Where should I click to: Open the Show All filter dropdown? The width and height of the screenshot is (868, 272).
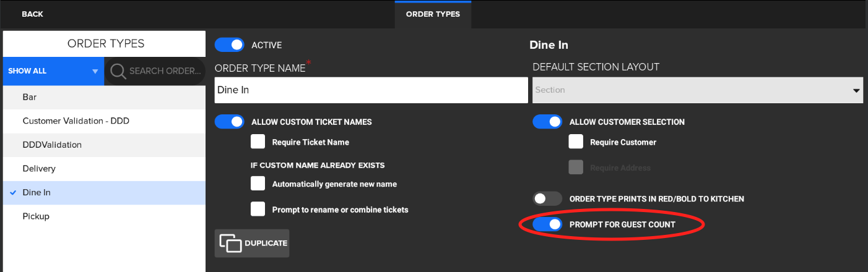point(53,71)
